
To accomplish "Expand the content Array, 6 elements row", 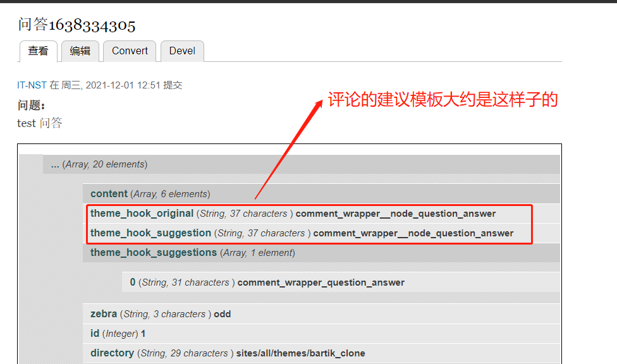I will [x=150, y=194].
